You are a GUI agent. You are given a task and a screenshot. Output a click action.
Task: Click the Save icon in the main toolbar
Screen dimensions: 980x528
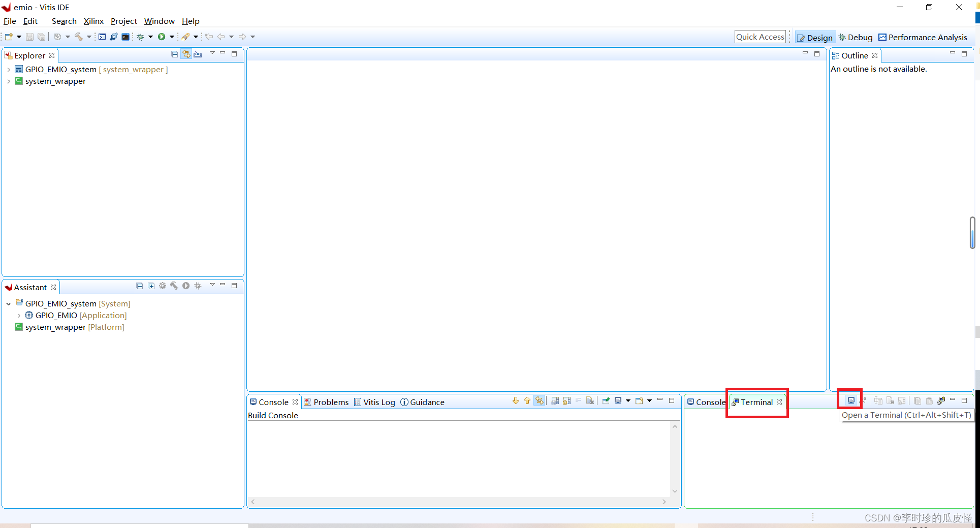(x=29, y=37)
